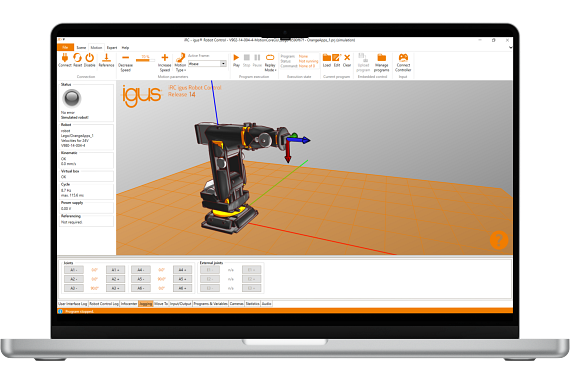Click the Decrease Speed minus icon
Viewport: 570px width, 381px height.
[125, 57]
